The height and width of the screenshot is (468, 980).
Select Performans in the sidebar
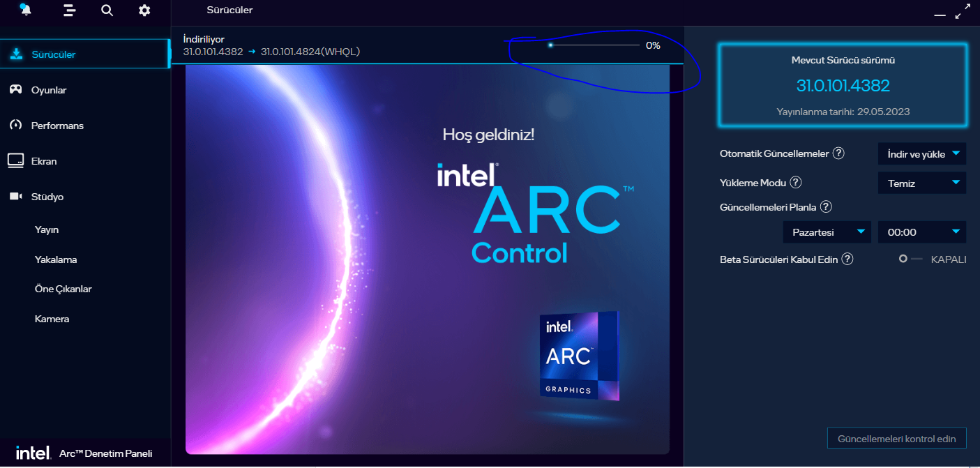tap(85, 126)
